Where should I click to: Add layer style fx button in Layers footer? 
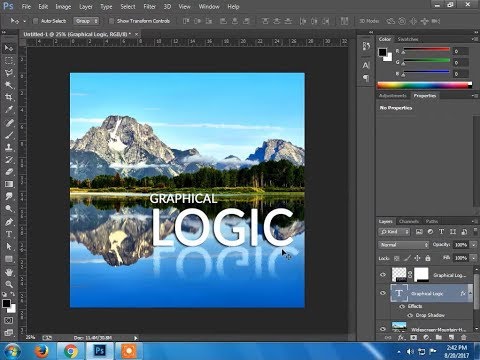coord(401,337)
